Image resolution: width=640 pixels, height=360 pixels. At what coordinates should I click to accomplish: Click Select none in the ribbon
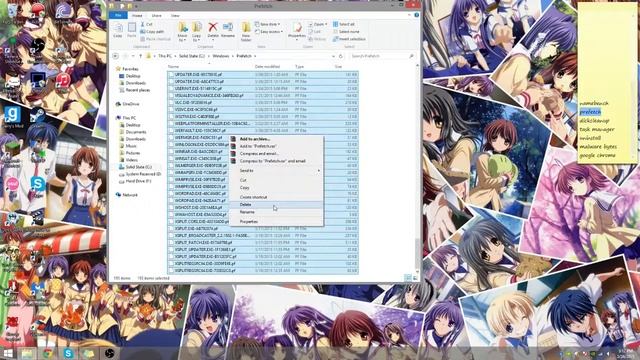click(346, 31)
